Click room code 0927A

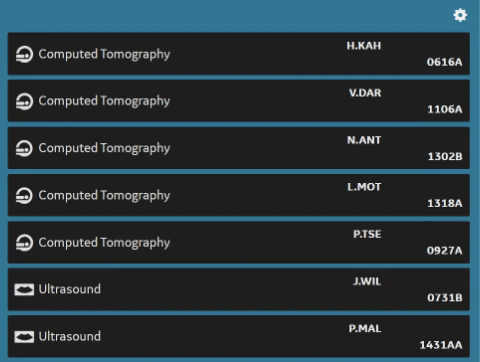click(444, 250)
